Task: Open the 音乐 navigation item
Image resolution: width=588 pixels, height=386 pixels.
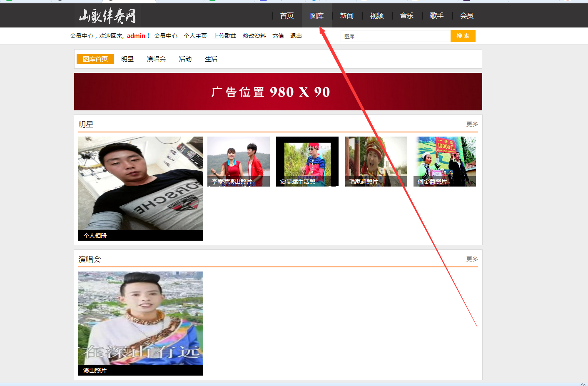Action: [406, 16]
